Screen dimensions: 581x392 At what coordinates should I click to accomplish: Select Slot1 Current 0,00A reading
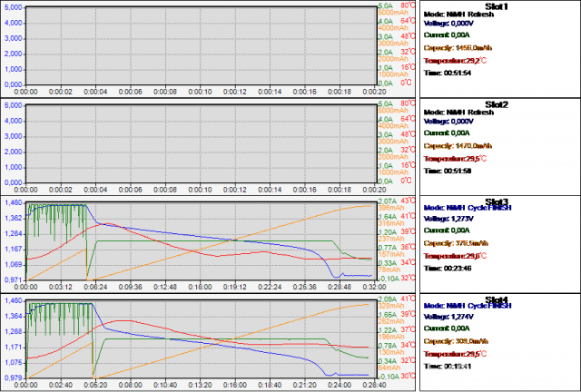pos(447,35)
